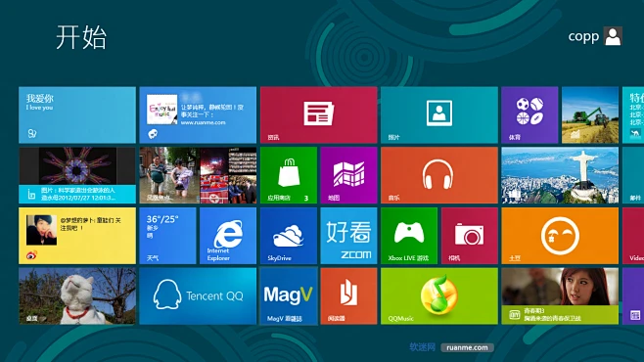Viewport: 644px width, 362px height.
Task: Open the Xbox LIVE games tile
Action: (x=409, y=236)
